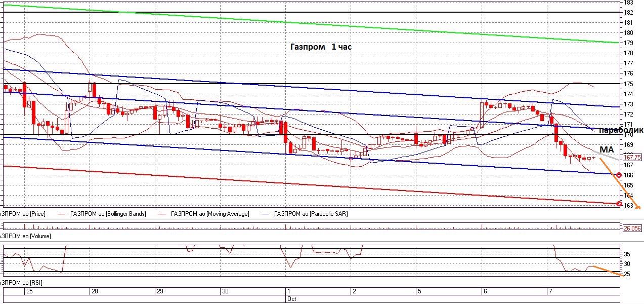Click the RSI axis value 25
Screen dimensions: 644x304
click(x=627, y=274)
